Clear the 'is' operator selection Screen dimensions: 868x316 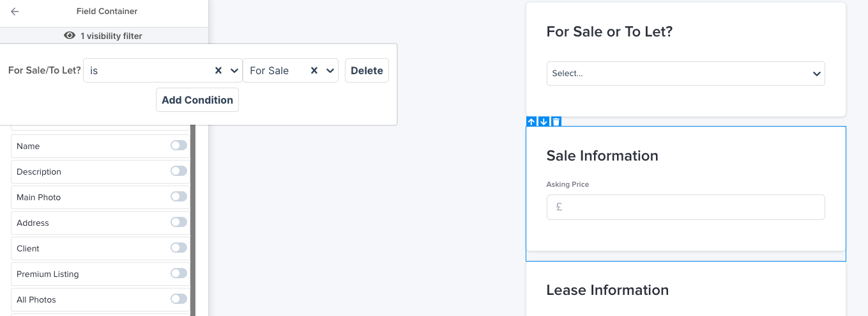[218, 70]
